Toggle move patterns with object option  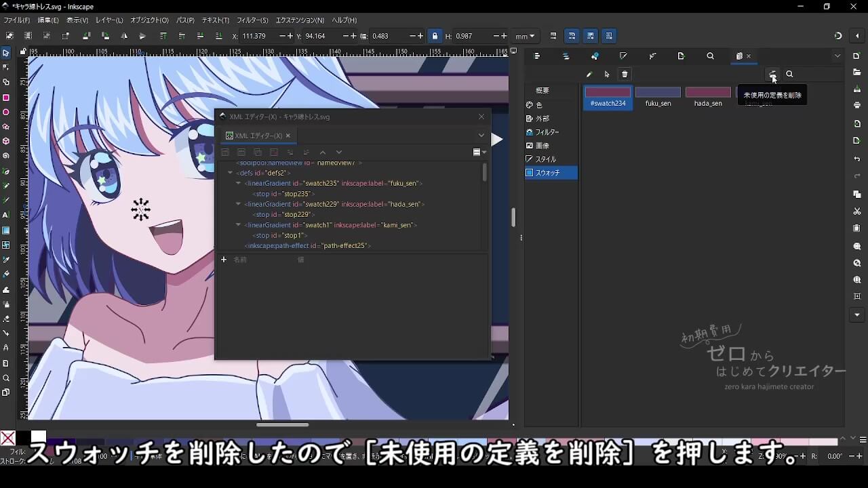pyautogui.click(x=609, y=36)
